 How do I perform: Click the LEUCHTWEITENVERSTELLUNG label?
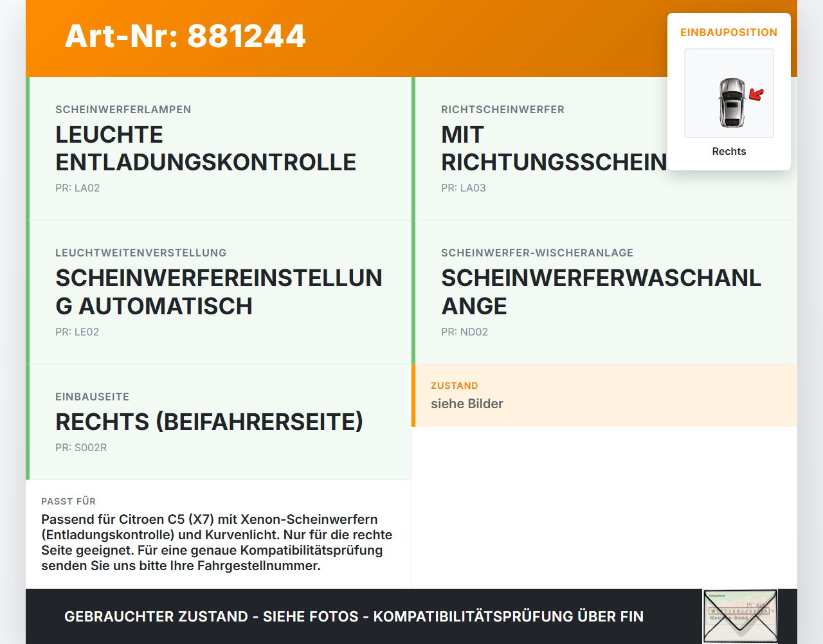(141, 253)
